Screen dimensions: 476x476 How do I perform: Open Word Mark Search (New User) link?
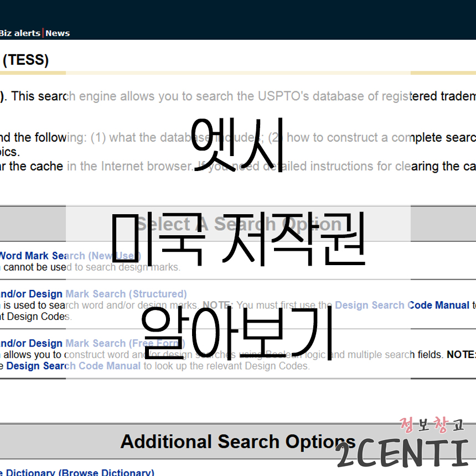70,256
